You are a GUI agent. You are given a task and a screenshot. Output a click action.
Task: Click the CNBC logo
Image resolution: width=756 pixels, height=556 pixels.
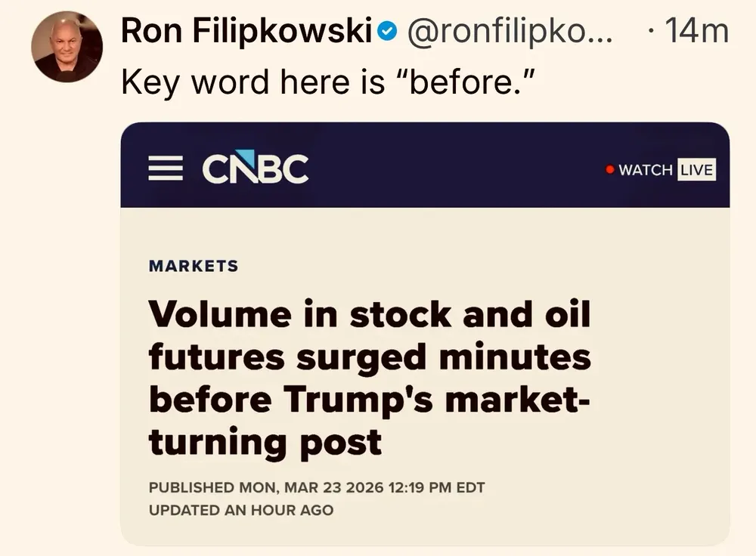(x=255, y=168)
